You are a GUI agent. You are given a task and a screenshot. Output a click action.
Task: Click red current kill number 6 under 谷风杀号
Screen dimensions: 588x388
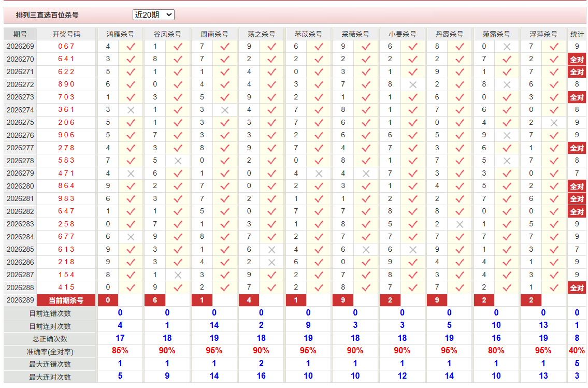[155, 300]
